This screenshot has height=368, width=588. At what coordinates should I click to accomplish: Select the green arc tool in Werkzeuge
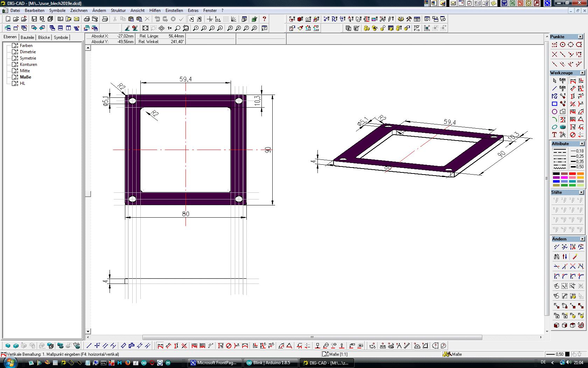[x=554, y=119]
